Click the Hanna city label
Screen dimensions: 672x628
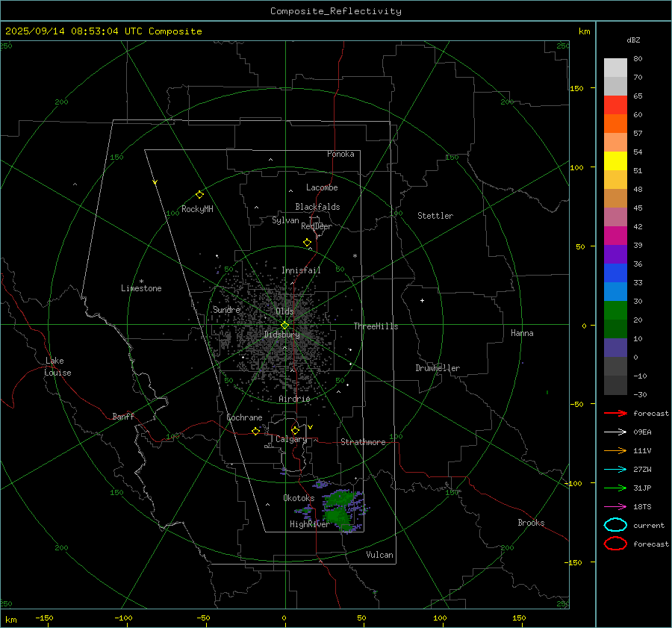(x=522, y=333)
